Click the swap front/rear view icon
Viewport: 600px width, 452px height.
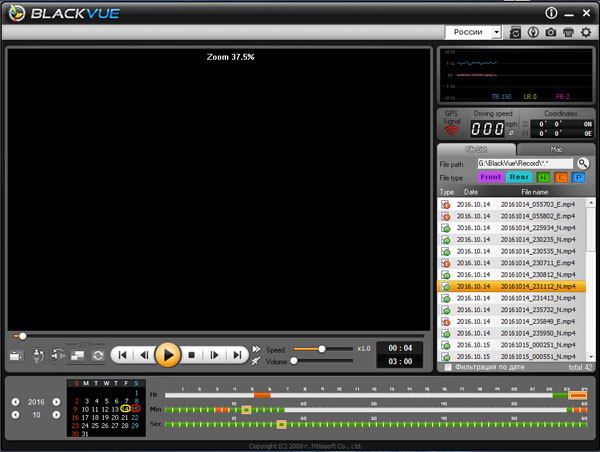(98, 356)
